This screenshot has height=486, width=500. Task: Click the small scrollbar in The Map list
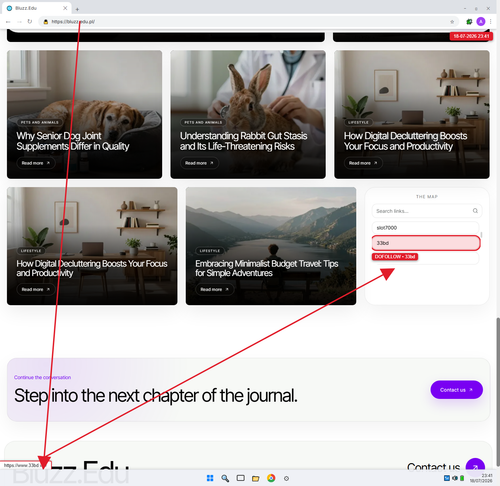coord(481,235)
